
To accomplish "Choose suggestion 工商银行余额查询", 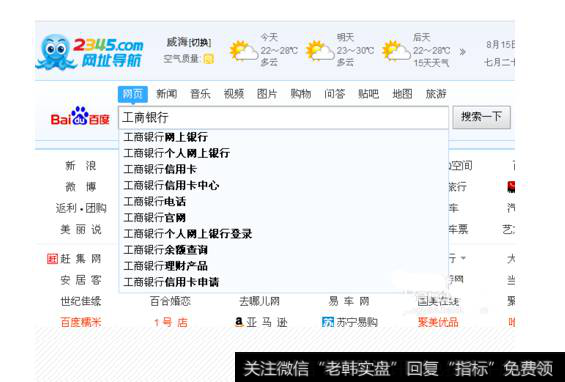I will (284, 250).
